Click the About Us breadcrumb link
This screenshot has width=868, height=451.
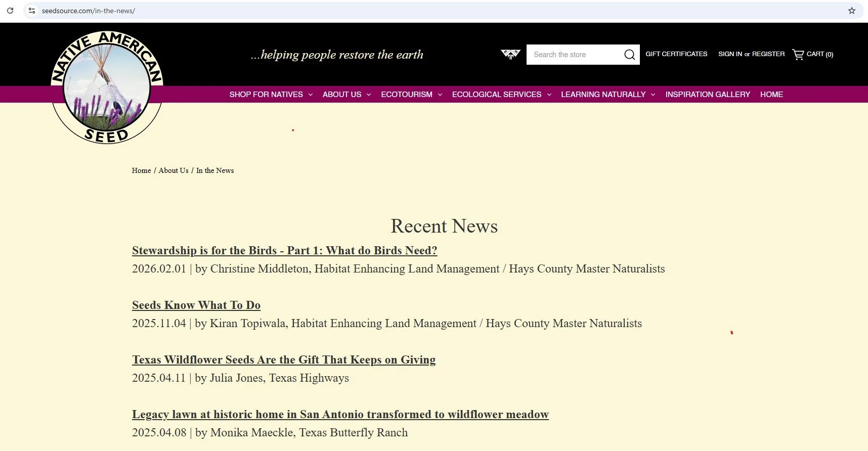click(x=173, y=171)
